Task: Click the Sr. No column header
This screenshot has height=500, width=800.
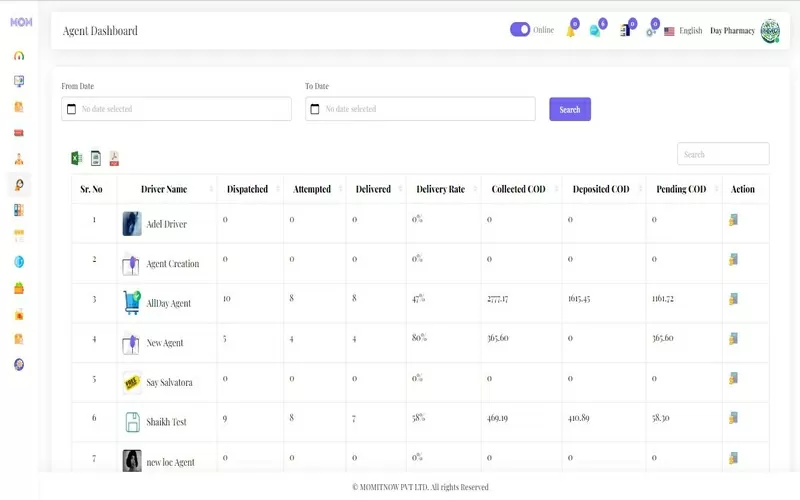Action: pos(91,189)
